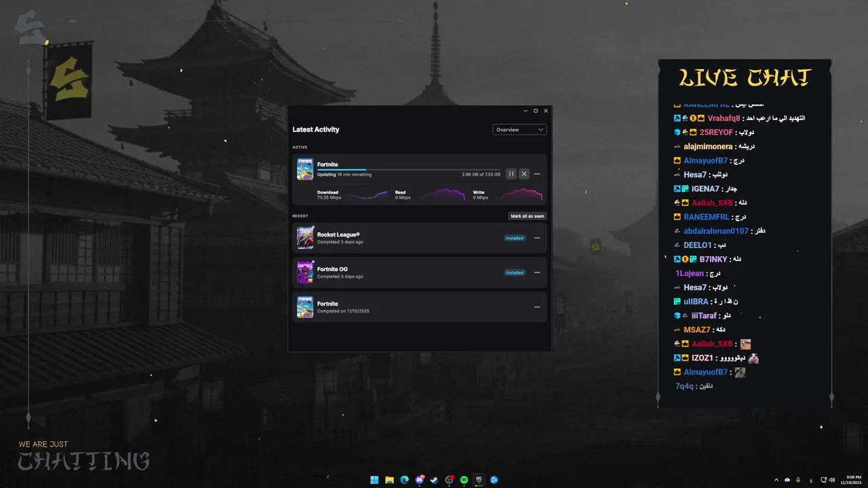Screen dimensions: 868x488
Task: Click the Latest Activity heading
Action: coord(316,129)
